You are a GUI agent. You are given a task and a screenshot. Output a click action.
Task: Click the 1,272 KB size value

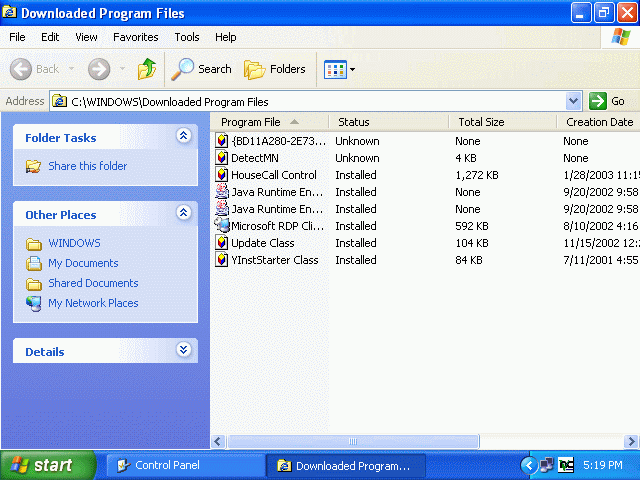pyautogui.click(x=477, y=175)
